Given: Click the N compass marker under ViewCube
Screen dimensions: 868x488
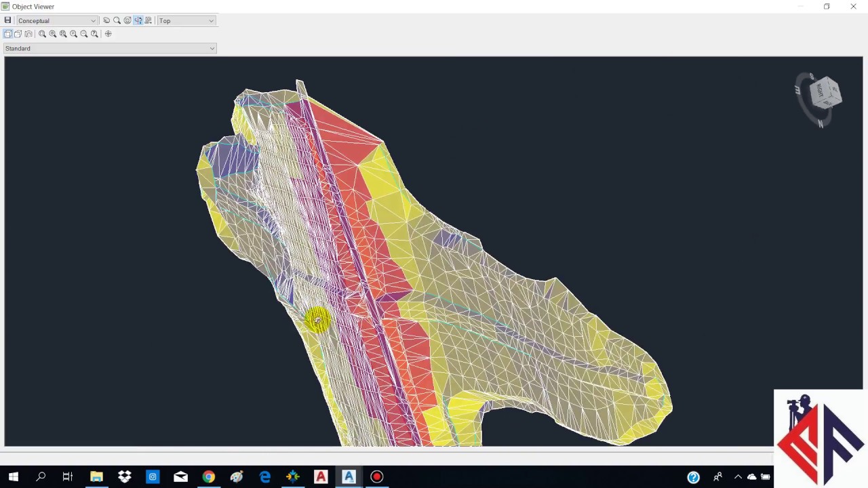Looking at the screenshot, I should click(x=821, y=123).
